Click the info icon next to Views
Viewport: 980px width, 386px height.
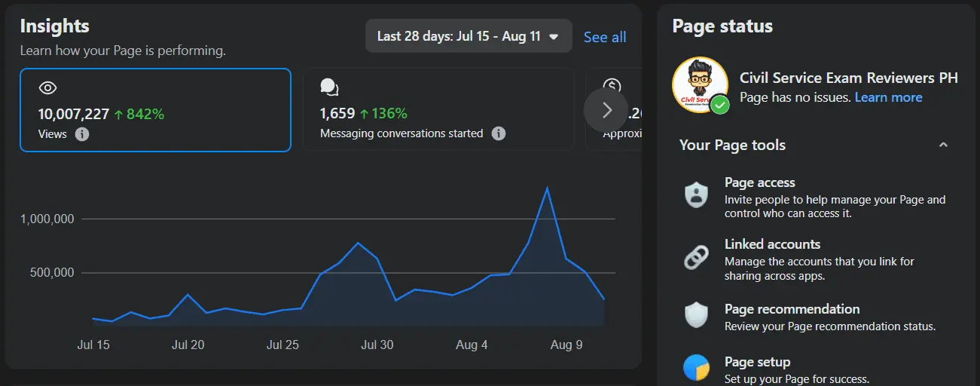82,134
